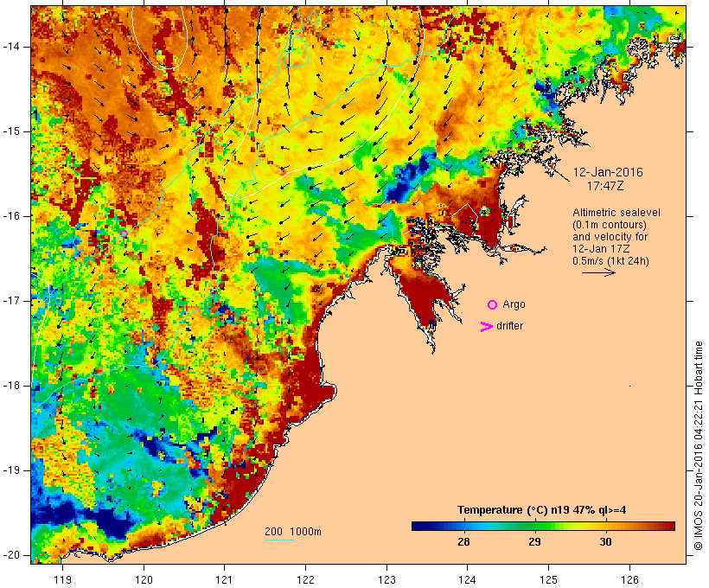Click the 0.5m/s velocity scale arrow

pyautogui.click(x=598, y=272)
